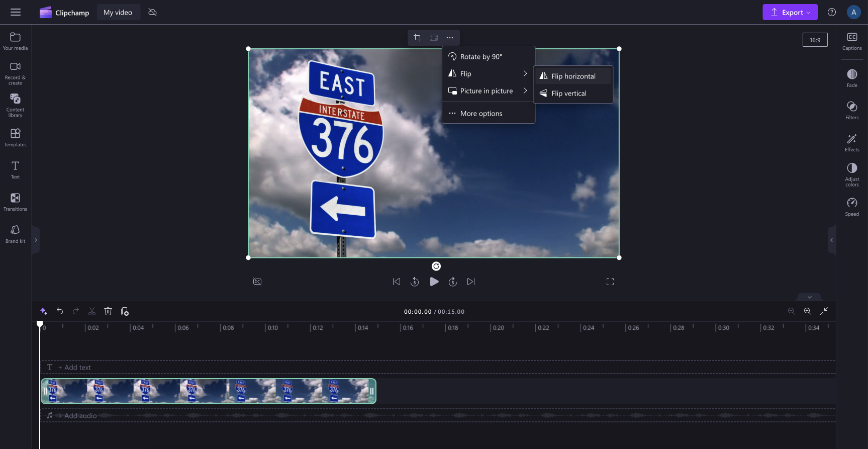
Task: Duplicate the selected clip
Action: [x=125, y=311]
